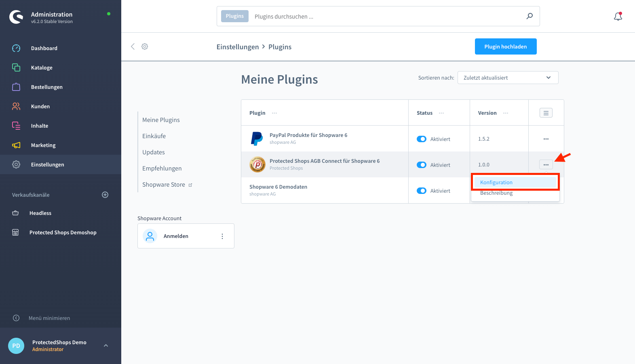Go back using the left arrow icon
Viewport: 635px width, 364px height.
tap(133, 46)
